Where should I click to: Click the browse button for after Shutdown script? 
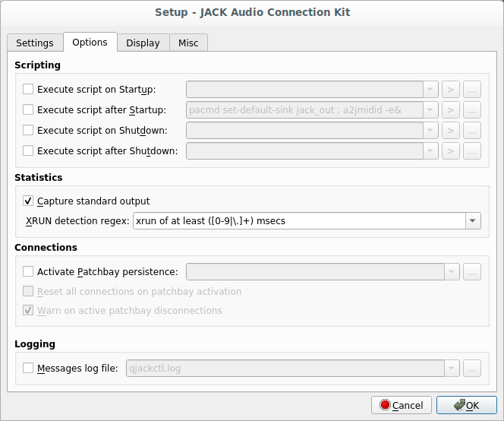point(472,151)
